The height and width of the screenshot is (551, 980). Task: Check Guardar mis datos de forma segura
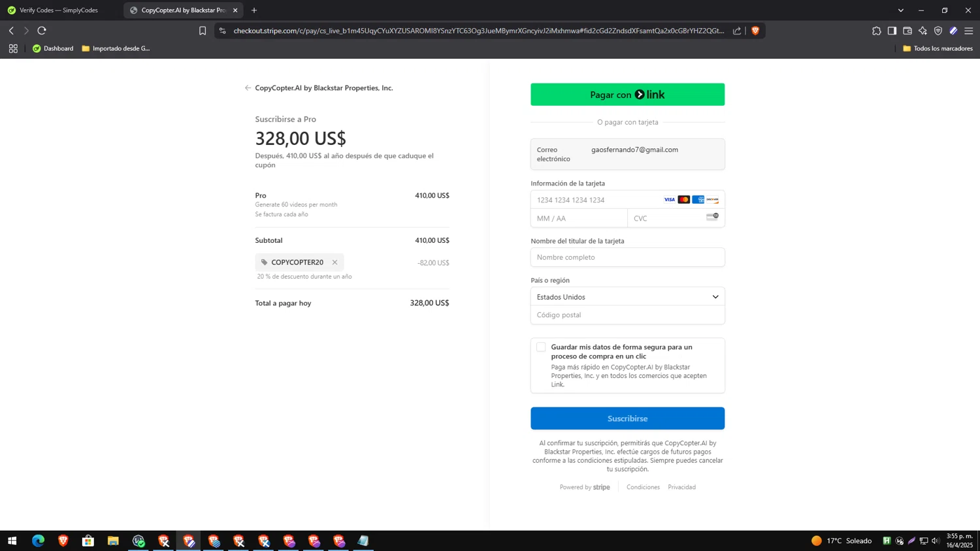pyautogui.click(x=541, y=347)
